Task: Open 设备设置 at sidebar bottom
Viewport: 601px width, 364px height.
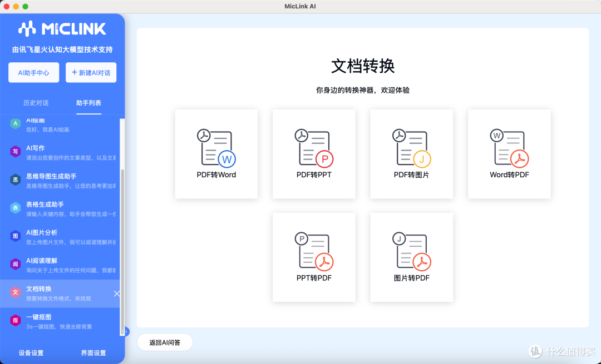Action: pyautogui.click(x=31, y=353)
